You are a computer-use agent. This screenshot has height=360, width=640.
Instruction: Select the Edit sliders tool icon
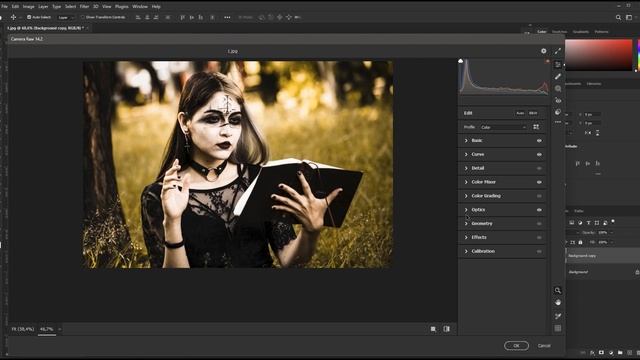(558, 65)
